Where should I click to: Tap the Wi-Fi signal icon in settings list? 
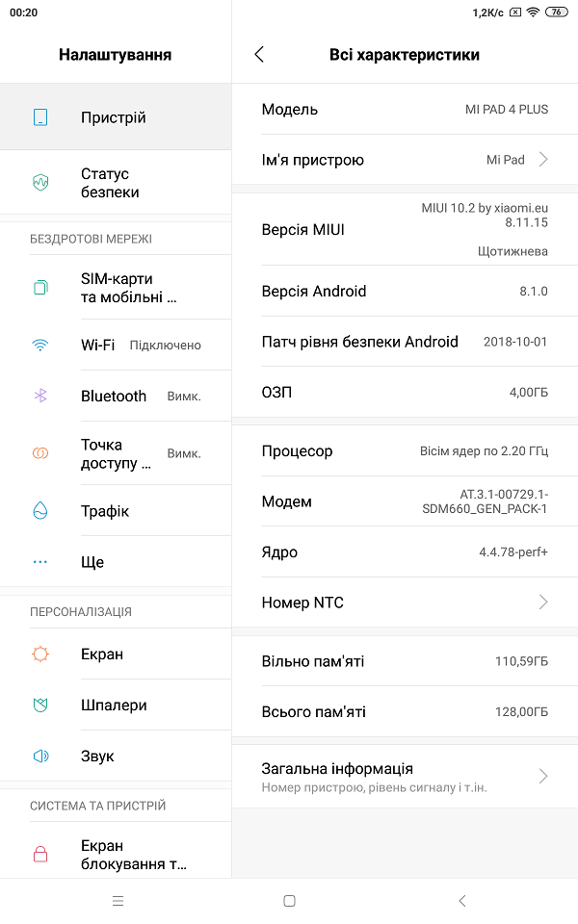tap(40, 346)
